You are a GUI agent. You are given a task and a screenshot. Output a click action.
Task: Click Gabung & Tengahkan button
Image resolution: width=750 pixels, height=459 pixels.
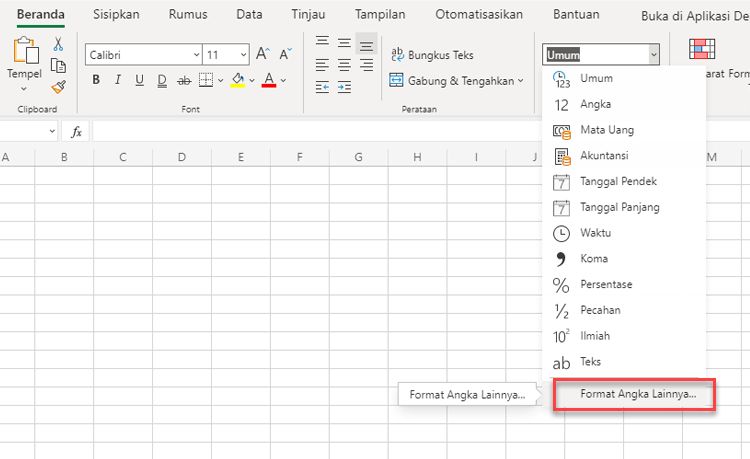pos(452,81)
